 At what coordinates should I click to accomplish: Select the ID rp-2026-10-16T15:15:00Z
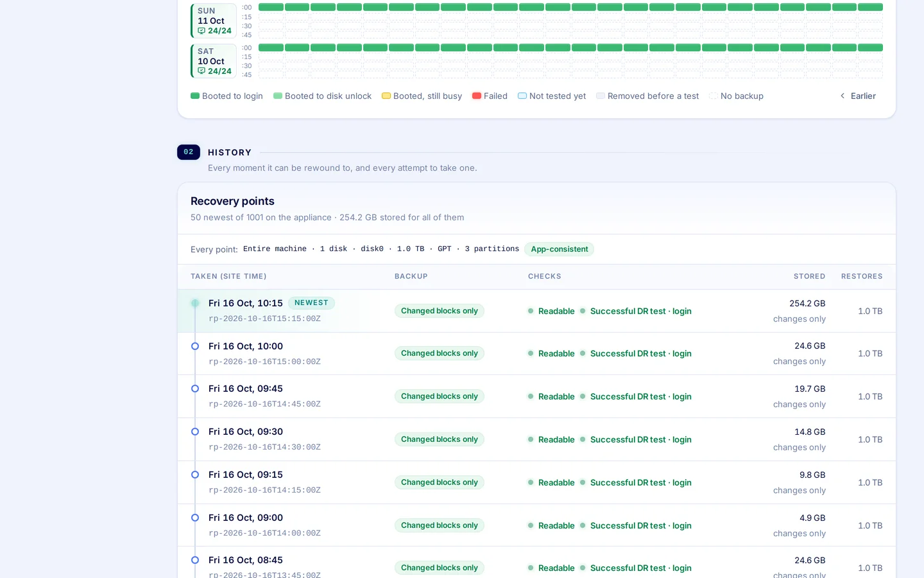[x=264, y=319]
